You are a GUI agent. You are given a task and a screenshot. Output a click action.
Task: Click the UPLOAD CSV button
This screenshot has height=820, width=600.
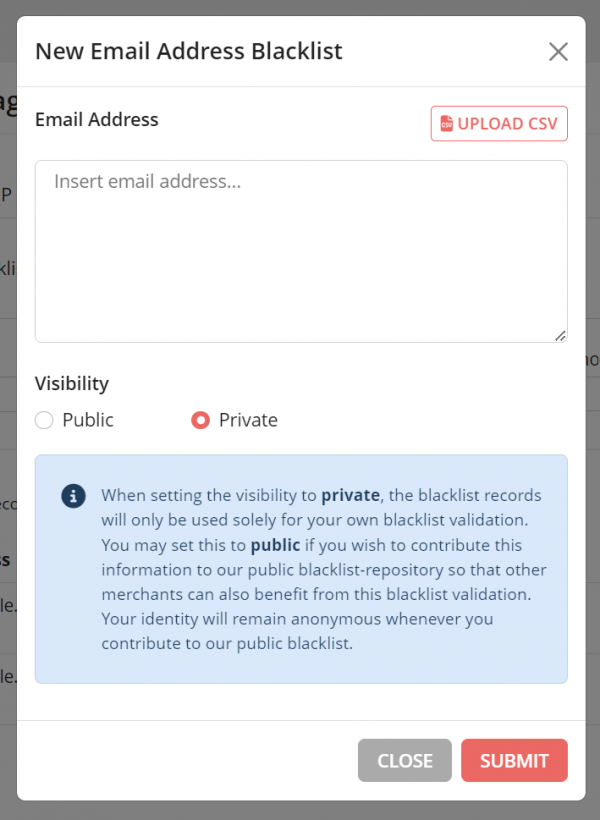(498, 124)
